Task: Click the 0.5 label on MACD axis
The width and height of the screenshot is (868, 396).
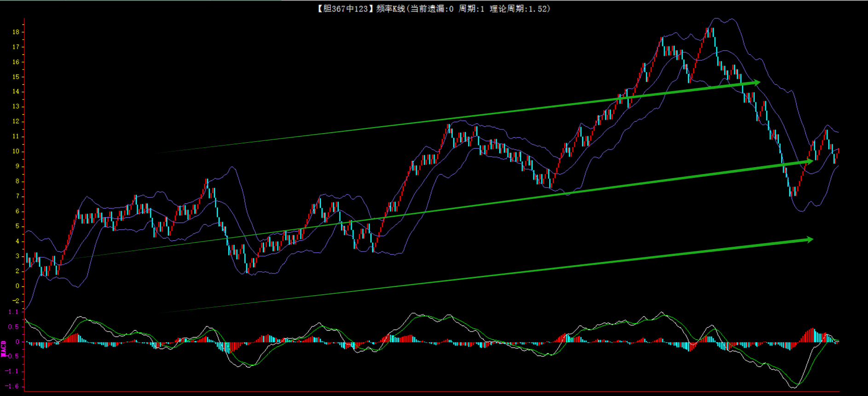Action: [14, 326]
